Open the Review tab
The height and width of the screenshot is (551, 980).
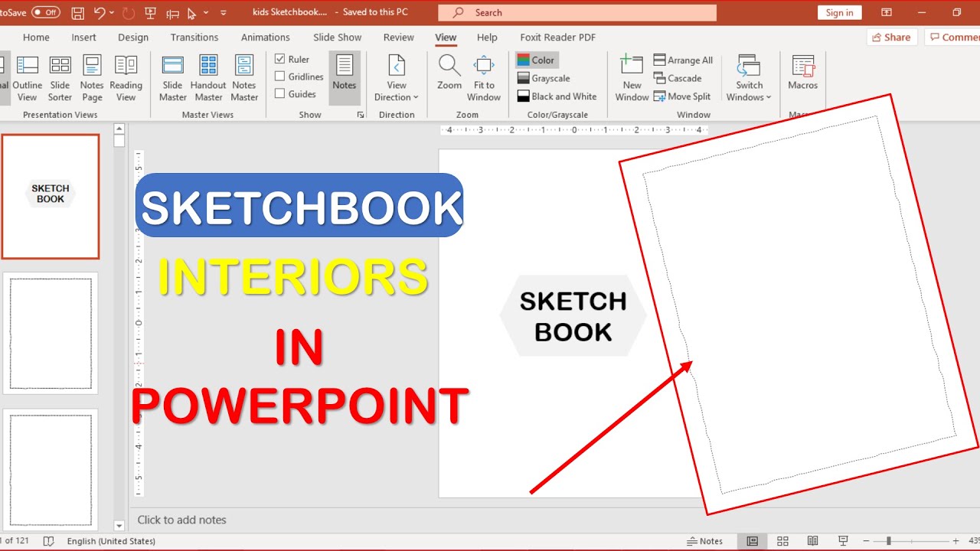click(x=399, y=37)
